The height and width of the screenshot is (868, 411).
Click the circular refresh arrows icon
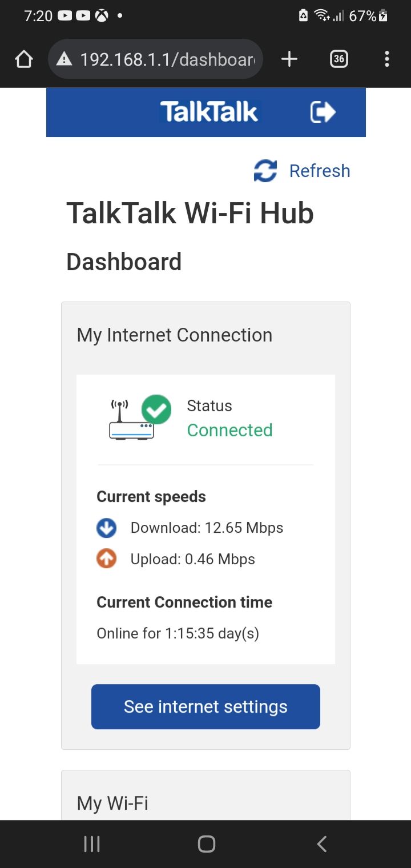click(x=265, y=171)
